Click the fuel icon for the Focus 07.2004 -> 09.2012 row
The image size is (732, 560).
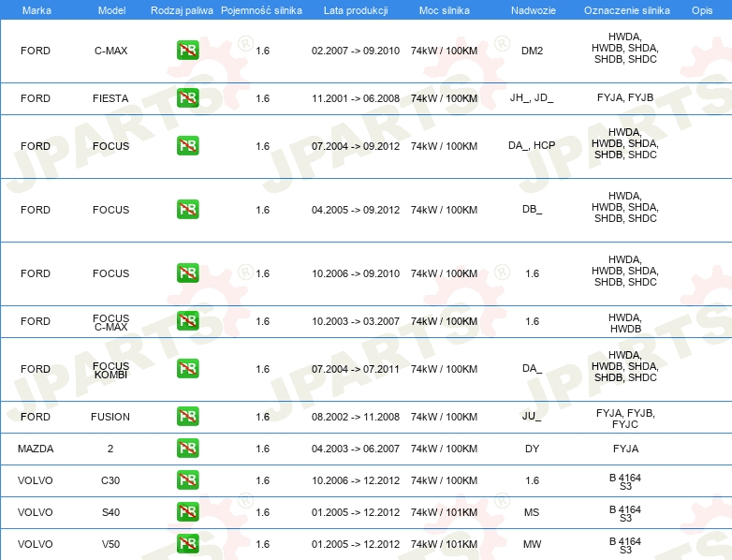187,146
